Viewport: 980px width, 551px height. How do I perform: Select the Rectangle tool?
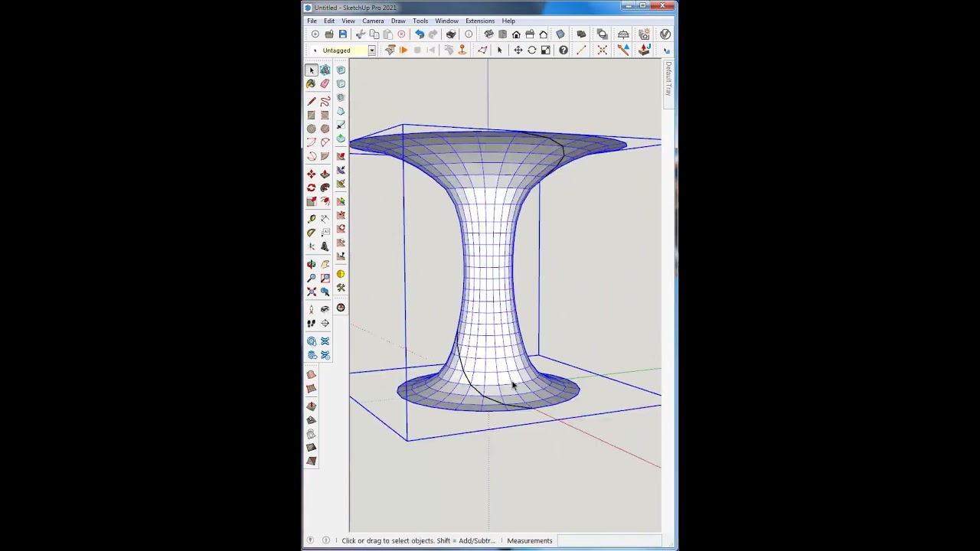pos(312,115)
